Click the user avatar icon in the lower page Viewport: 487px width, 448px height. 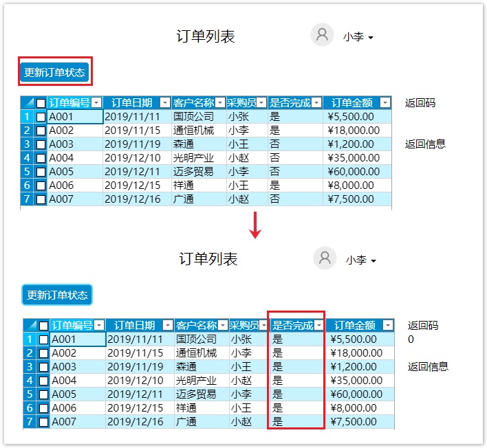pyautogui.click(x=325, y=258)
